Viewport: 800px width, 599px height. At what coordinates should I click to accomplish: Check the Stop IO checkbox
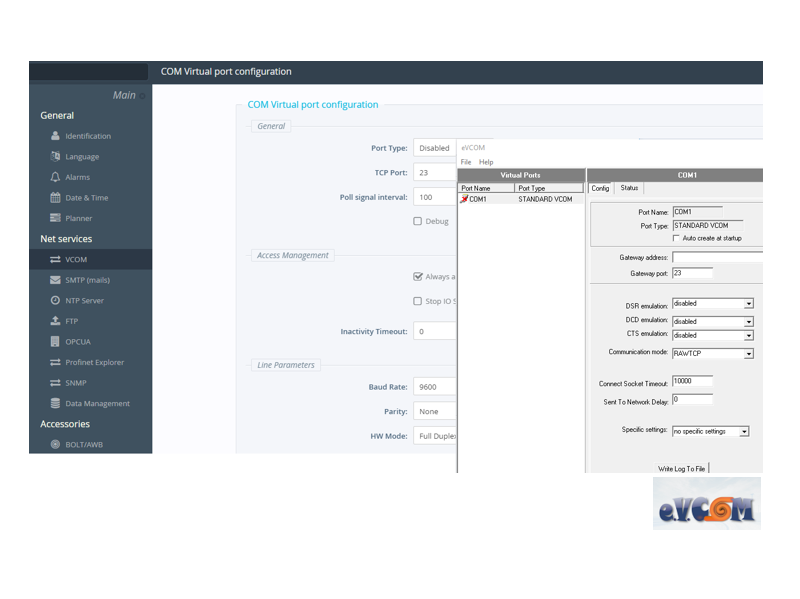pyautogui.click(x=418, y=301)
